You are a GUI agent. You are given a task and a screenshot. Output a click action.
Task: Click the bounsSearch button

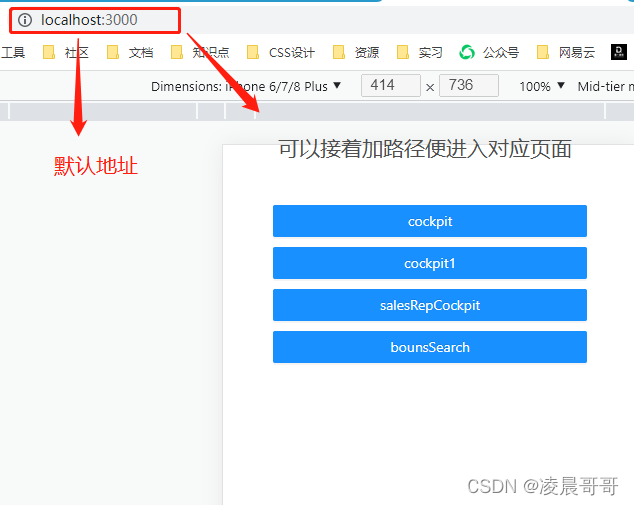pyautogui.click(x=430, y=347)
